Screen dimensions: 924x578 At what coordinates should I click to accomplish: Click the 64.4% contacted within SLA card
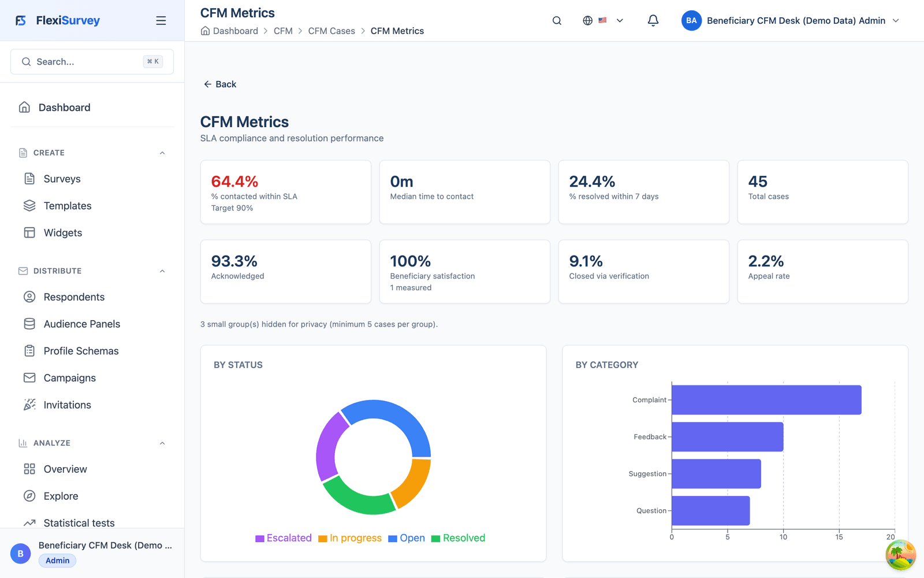click(286, 192)
